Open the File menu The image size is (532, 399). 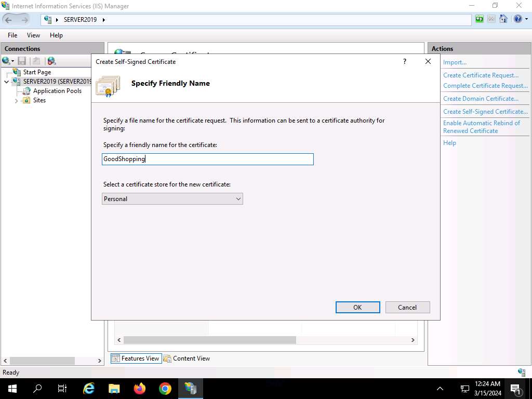pyautogui.click(x=12, y=35)
